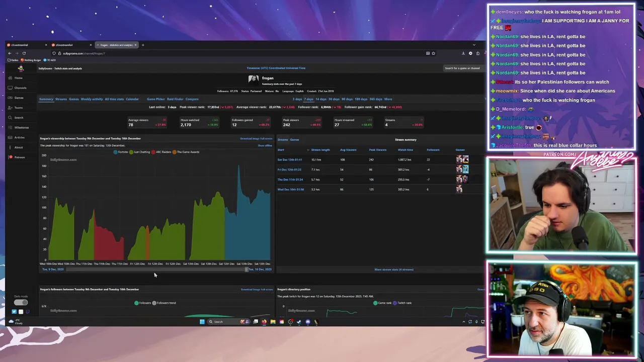Show hidden icons in system tray

tap(464, 322)
